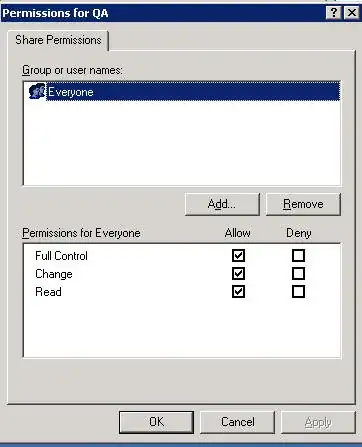
Task: Uncheck Allow for Read permission
Action: [238, 292]
